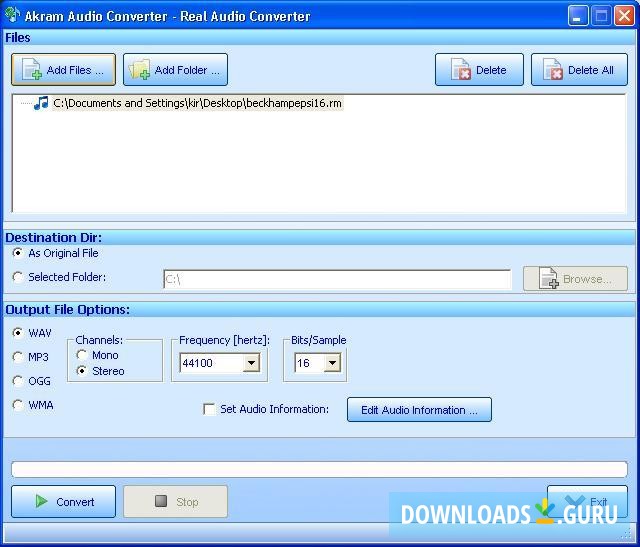
Task: Open the Frequency dropdown showing 44100
Action: point(251,363)
